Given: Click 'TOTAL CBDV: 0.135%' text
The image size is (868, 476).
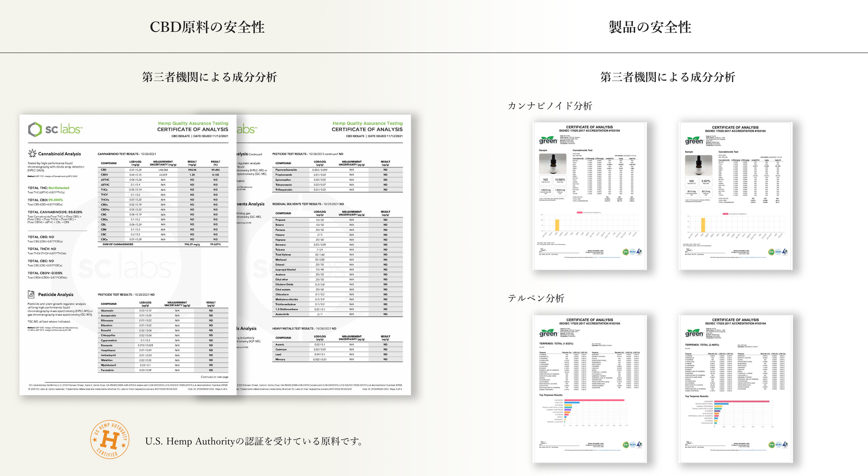Looking at the screenshot, I should coord(45,273).
